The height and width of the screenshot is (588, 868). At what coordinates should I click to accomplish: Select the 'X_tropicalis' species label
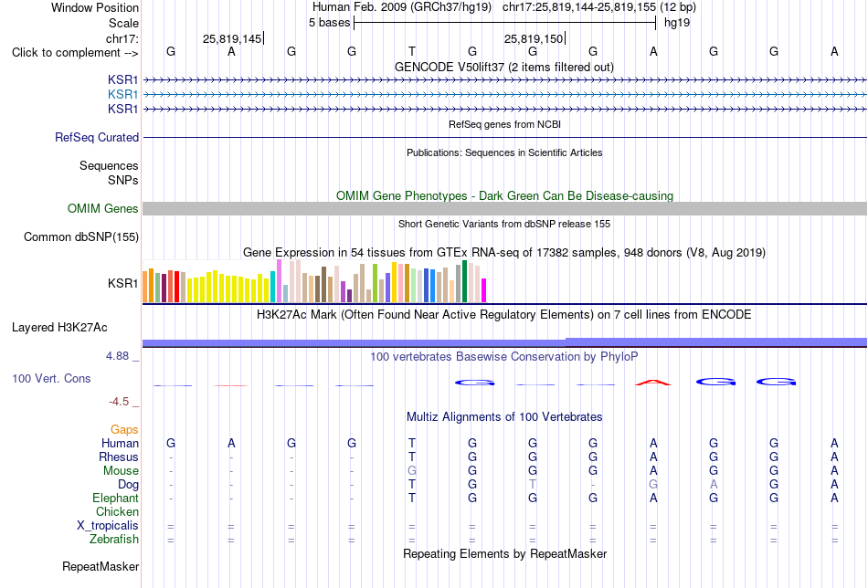click(108, 526)
